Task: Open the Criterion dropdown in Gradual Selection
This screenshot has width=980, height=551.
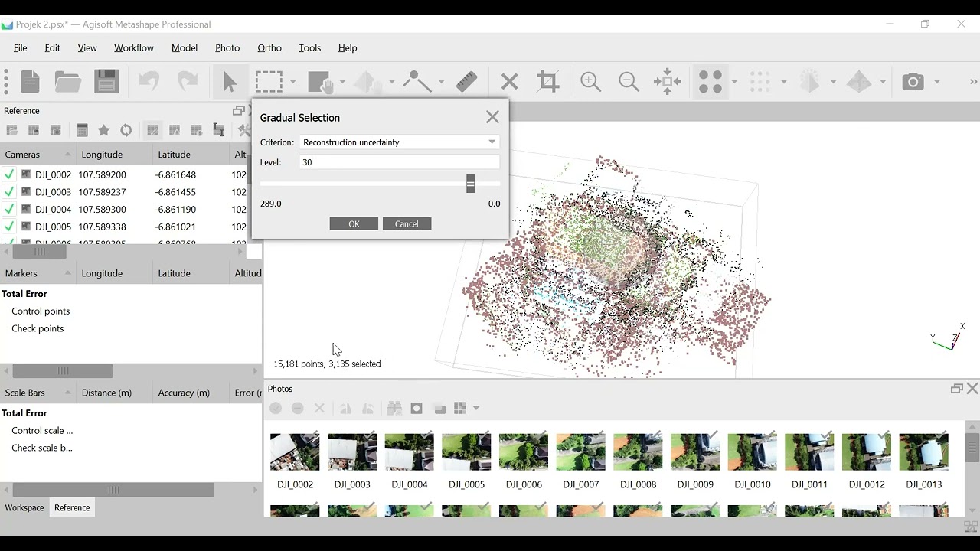Action: tap(400, 142)
